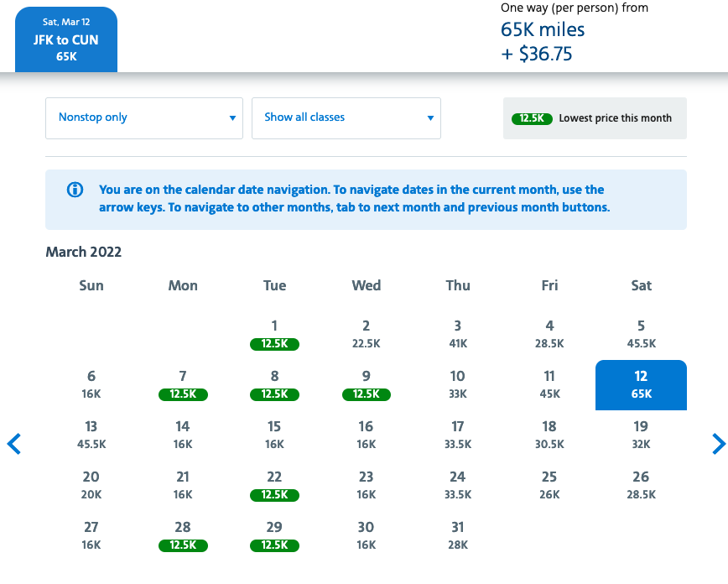Select the 28K fare on March 31
Screen dimensions: 728x584
pyautogui.click(x=457, y=535)
